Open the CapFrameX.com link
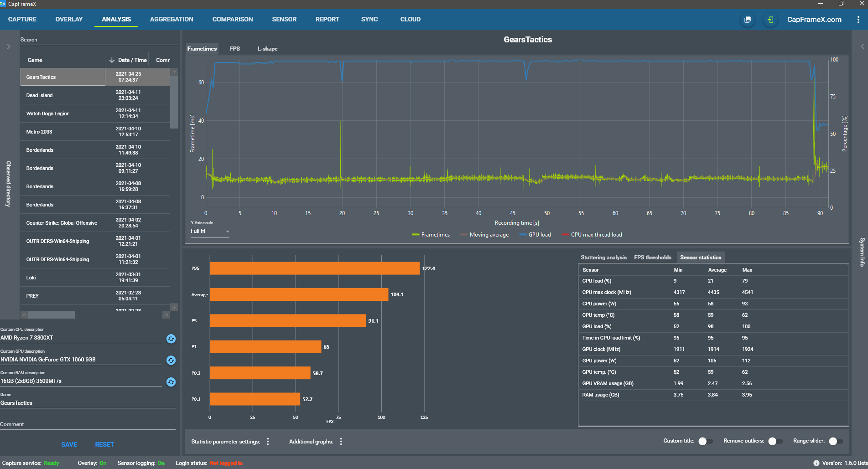 (814, 20)
